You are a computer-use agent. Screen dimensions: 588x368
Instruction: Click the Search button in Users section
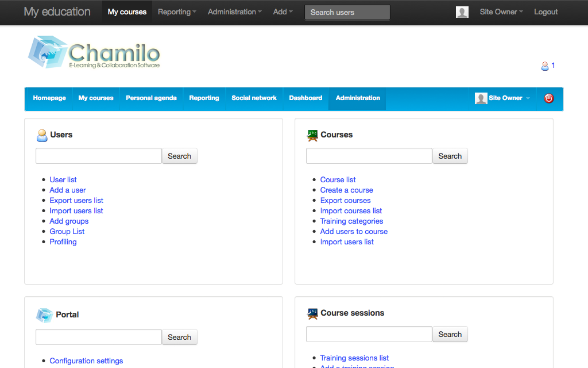click(179, 156)
